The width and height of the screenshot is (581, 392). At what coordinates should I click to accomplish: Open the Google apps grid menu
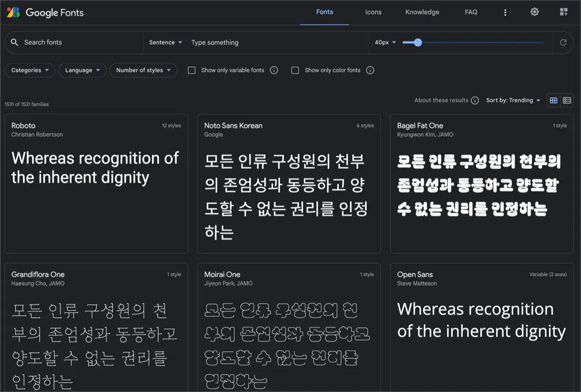[564, 12]
